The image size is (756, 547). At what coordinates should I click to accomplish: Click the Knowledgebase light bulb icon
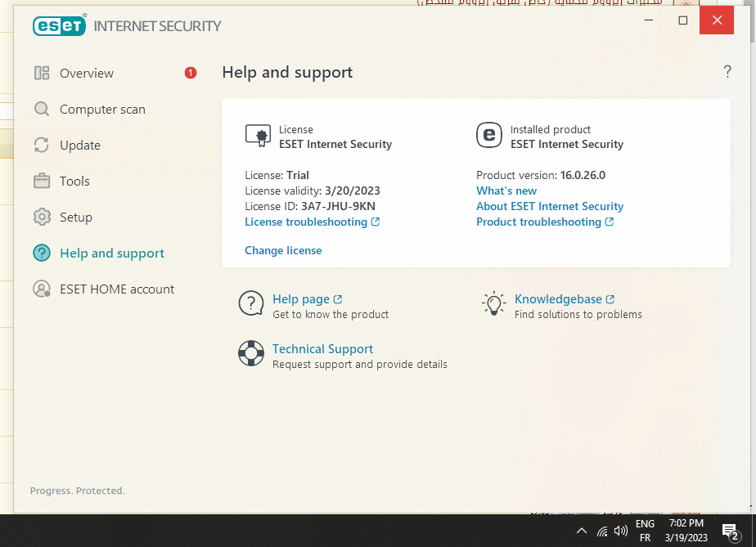pyautogui.click(x=493, y=303)
